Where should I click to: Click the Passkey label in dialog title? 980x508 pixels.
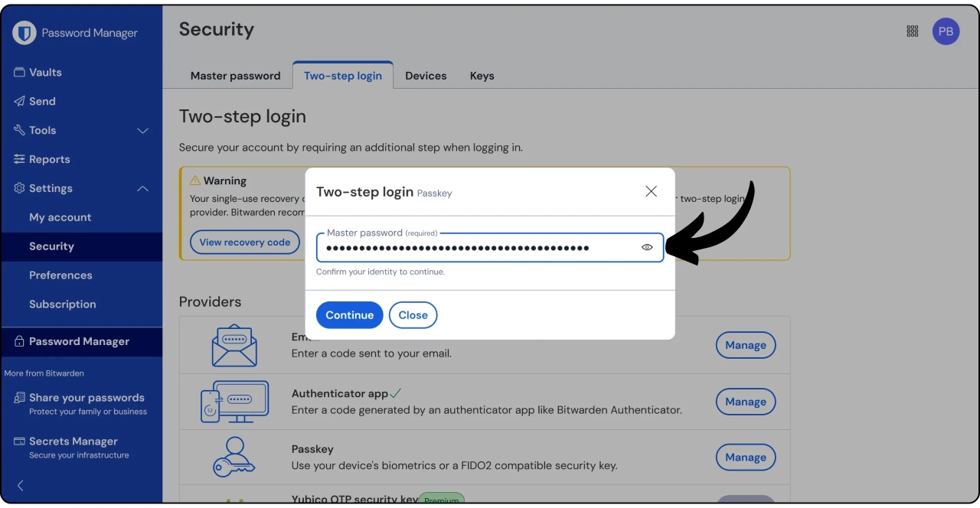click(x=435, y=194)
